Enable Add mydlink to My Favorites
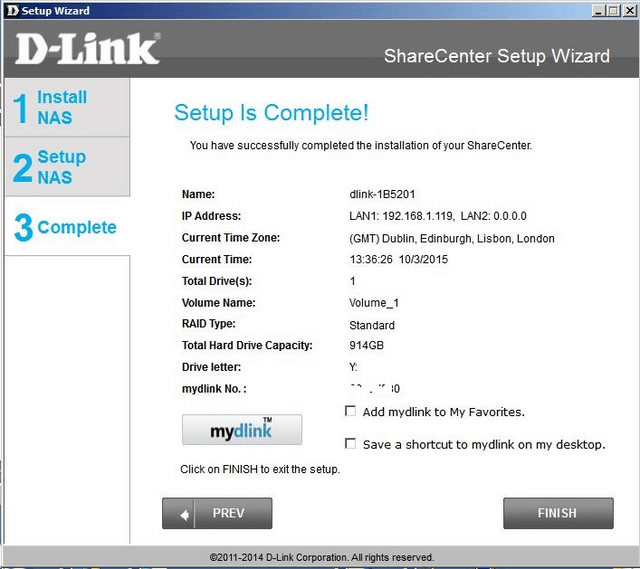The width and height of the screenshot is (640, 569). click(x=350, y=411)
